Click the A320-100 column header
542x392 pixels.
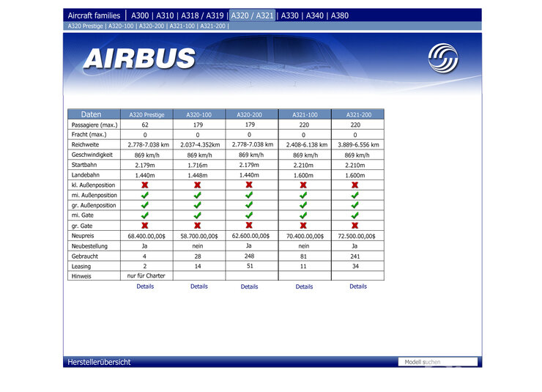(199, 114)
